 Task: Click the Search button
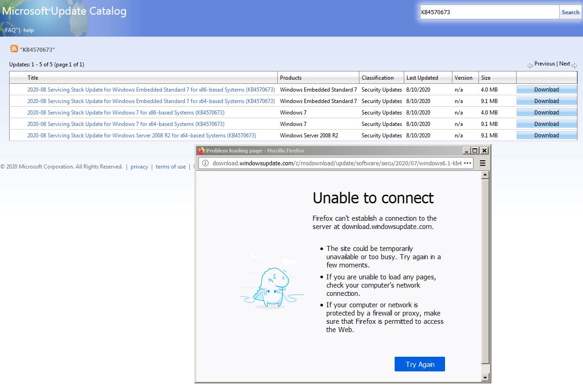tap(570, 12)
